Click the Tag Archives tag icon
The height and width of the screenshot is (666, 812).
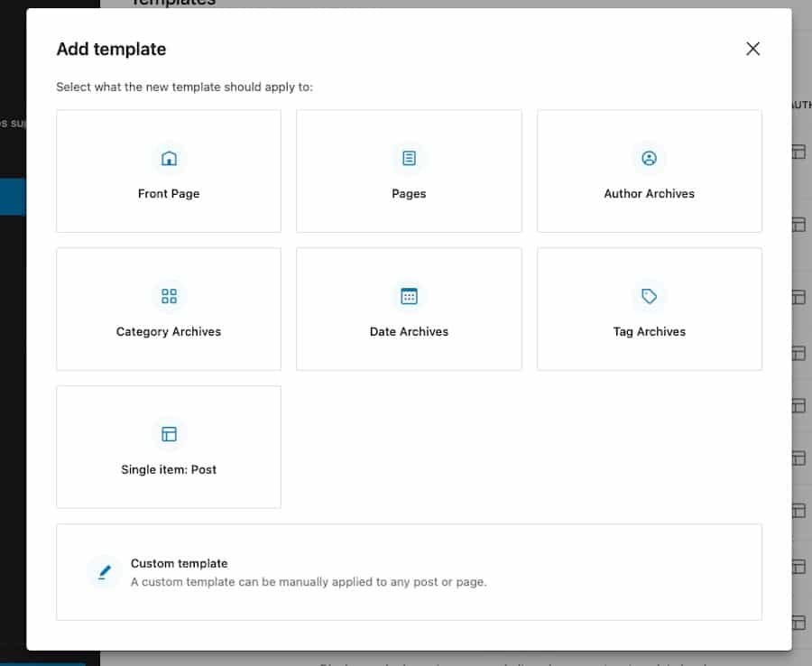pos(649,296)
